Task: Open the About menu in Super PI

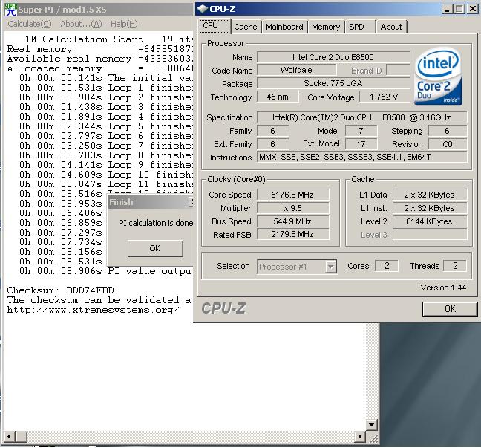Action: 81,25
